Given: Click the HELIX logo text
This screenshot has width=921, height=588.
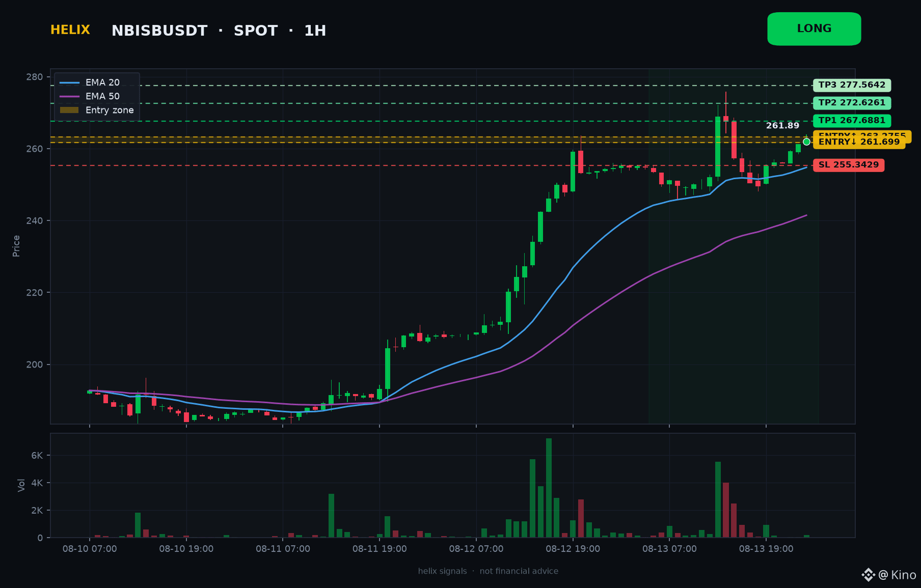Looking at the screenshot, I should pos(70,30).
